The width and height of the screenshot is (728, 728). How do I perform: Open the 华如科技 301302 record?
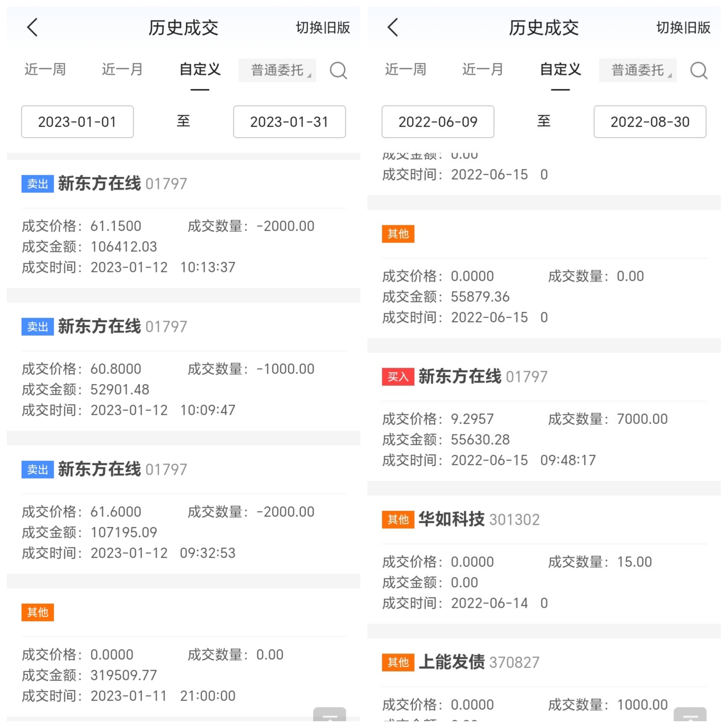click(544, 560)
